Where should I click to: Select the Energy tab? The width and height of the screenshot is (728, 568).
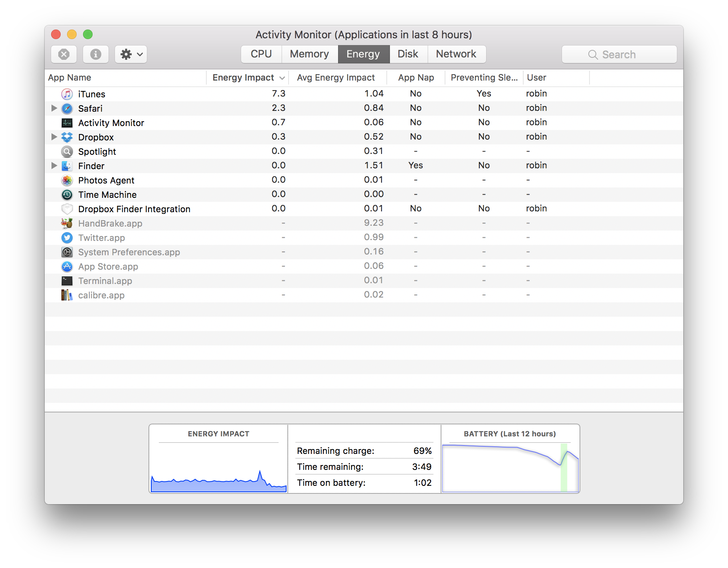tap(364, 54)
